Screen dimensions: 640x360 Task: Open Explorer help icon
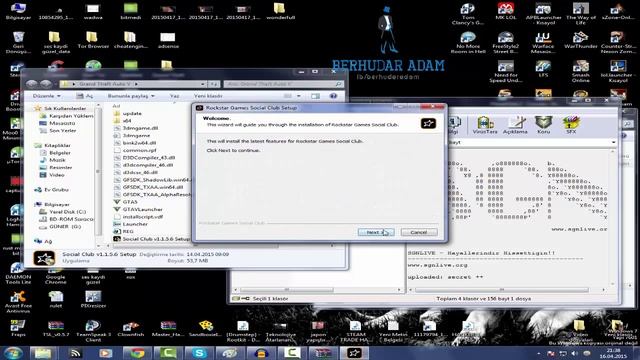point(333,96)
